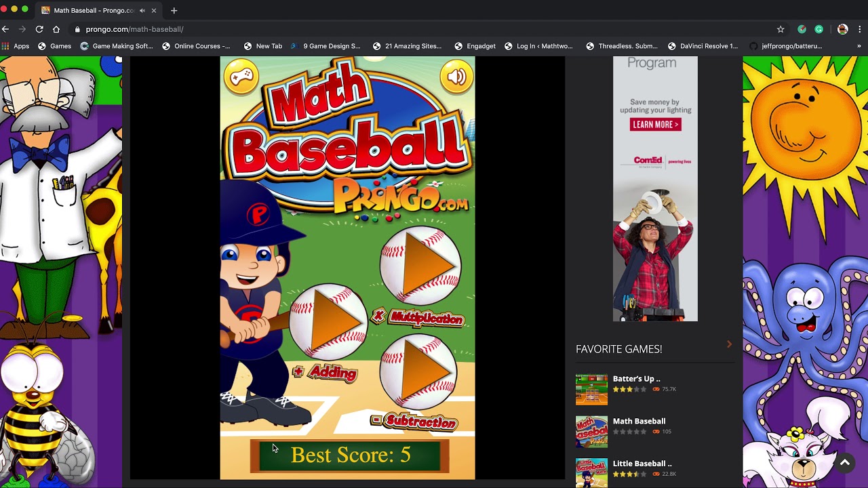Start the Subtraction baseball game
Image resolution: width=868 pixels, height=488 pixels.
click(x=418, y=371)
